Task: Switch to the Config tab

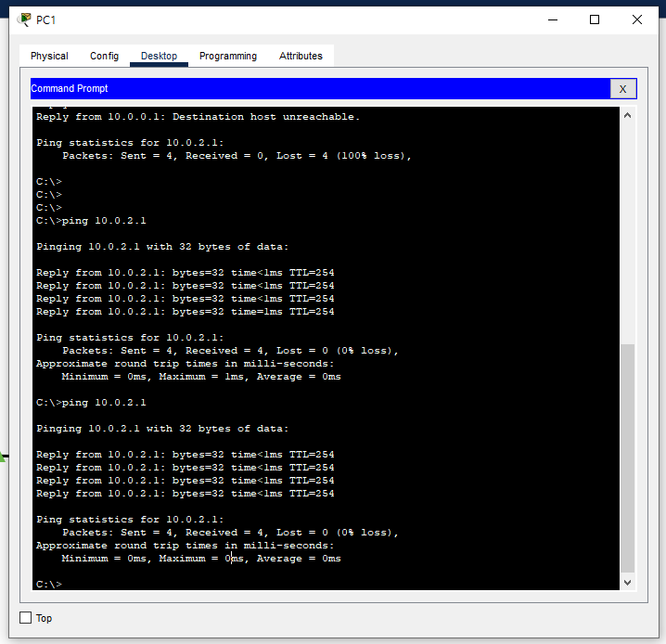Action: (x=104, y=56)
